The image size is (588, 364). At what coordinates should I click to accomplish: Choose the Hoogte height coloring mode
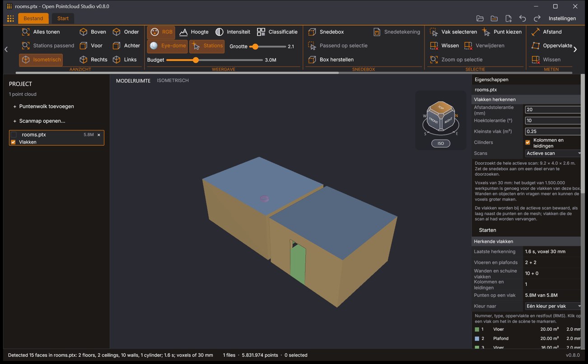point(194,32)
